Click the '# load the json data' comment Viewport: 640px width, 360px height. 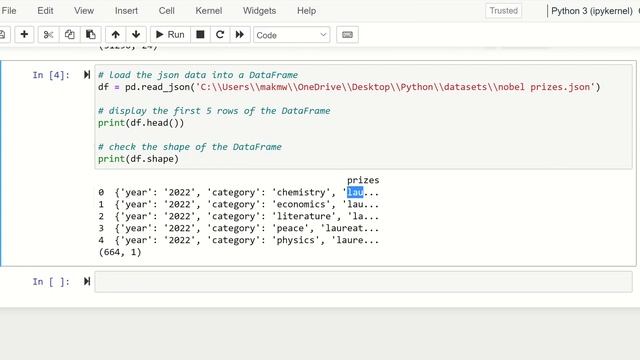coord(198,75)
